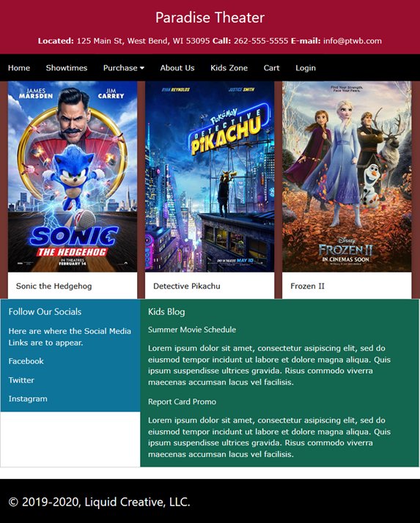The image size is (420, 523).
Task: Click the Detective Pikachu movie poster
Action: pyautogui.click(x=210, y=177)
